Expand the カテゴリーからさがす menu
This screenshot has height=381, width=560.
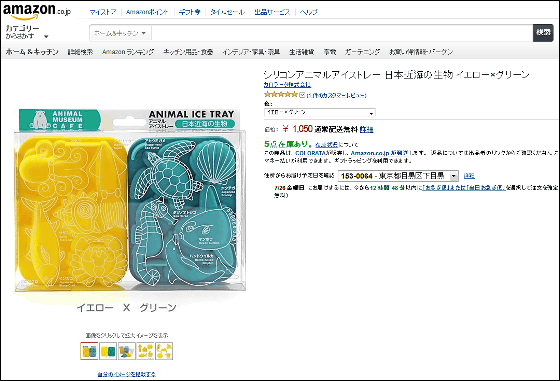(x=27, y=32)
